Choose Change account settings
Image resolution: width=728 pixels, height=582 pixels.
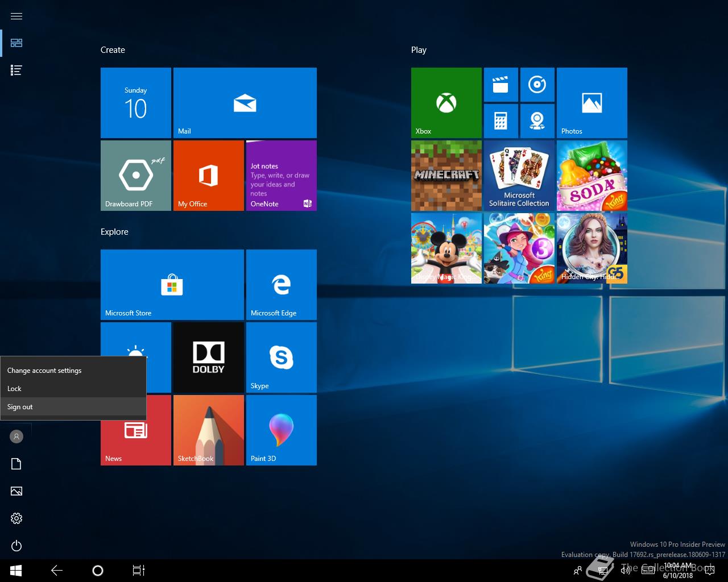[x=73, y=371]
